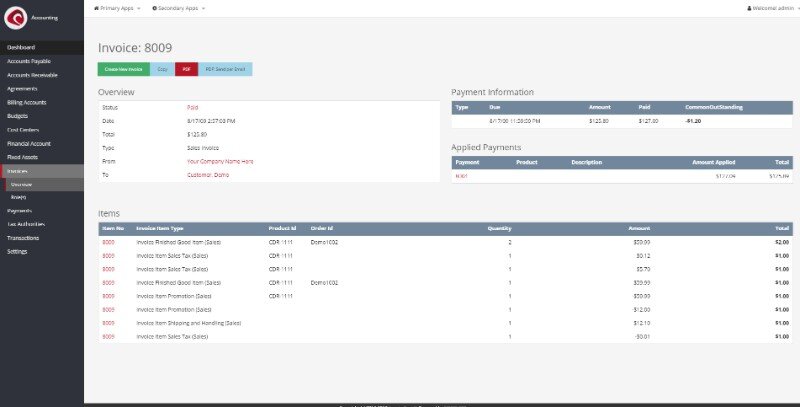This screenshot has height=407, width=800.
Task: Open the Primary Apps dropdown
Action: (117, 8)
